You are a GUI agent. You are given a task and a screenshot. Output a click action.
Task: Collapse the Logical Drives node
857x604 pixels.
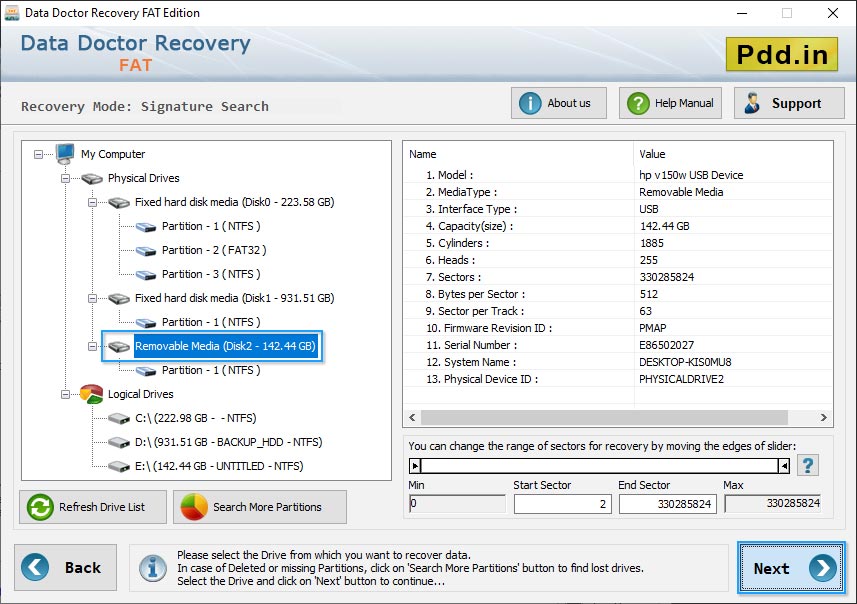click(66, 395)
